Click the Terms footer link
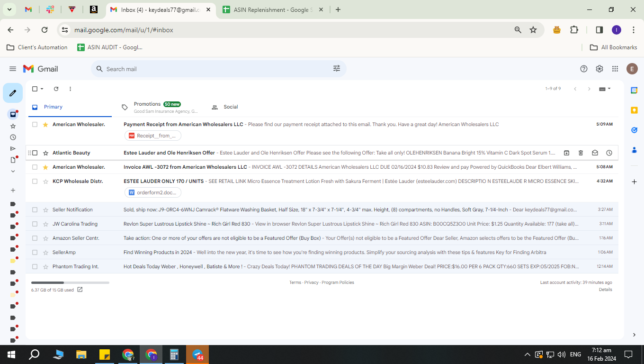 coord(295,282)
